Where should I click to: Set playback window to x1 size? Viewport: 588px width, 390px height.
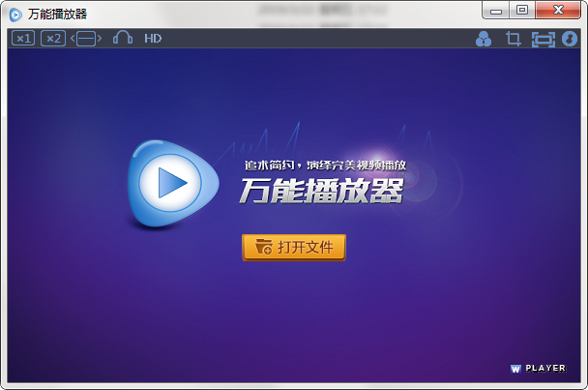23,39
